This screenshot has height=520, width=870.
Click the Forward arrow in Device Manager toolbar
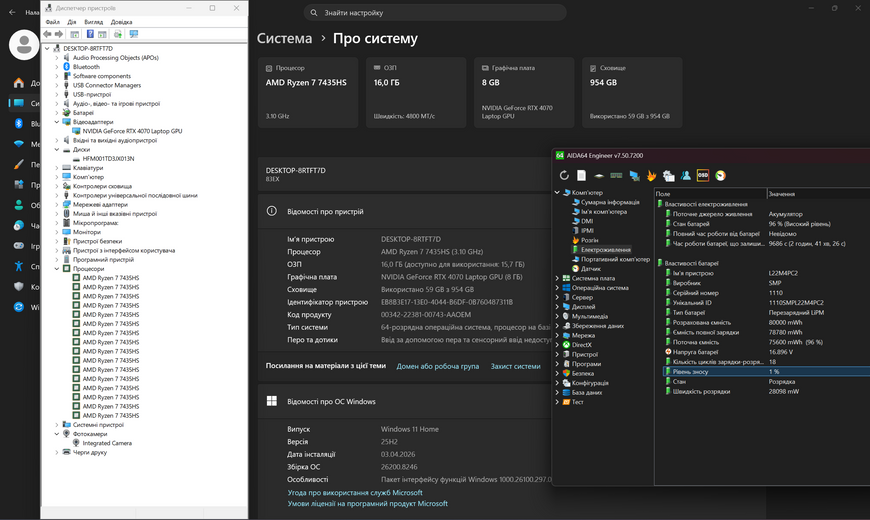tap(59, 34)
